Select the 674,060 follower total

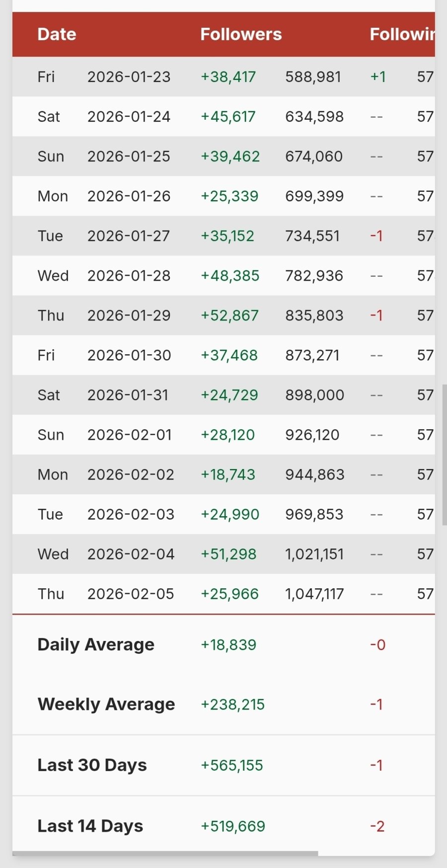point(314,157)
